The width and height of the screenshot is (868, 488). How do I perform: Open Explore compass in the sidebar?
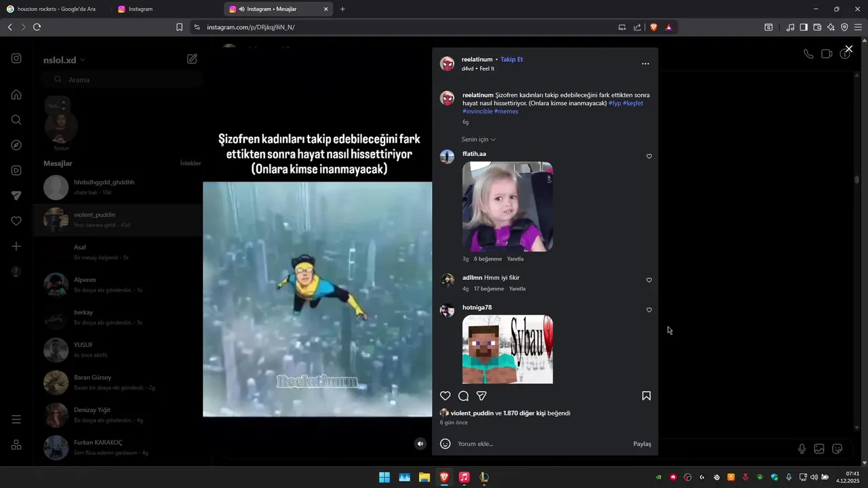point(16,145)
